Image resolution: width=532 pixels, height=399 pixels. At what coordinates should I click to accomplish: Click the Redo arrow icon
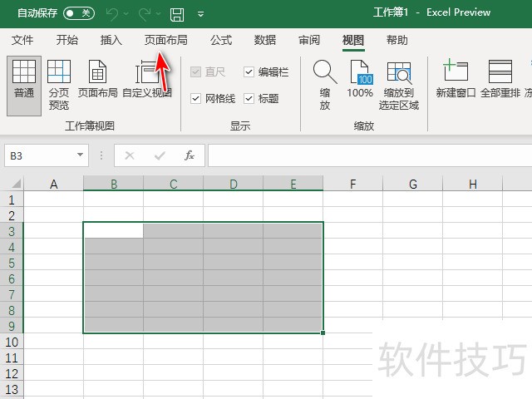(145, 14)
